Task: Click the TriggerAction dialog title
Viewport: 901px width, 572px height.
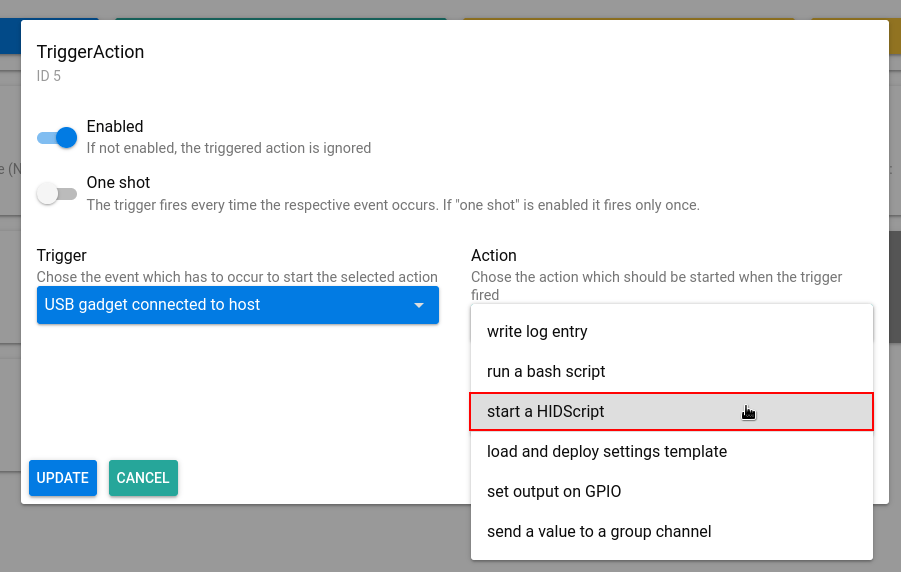Action: (91, 52)
